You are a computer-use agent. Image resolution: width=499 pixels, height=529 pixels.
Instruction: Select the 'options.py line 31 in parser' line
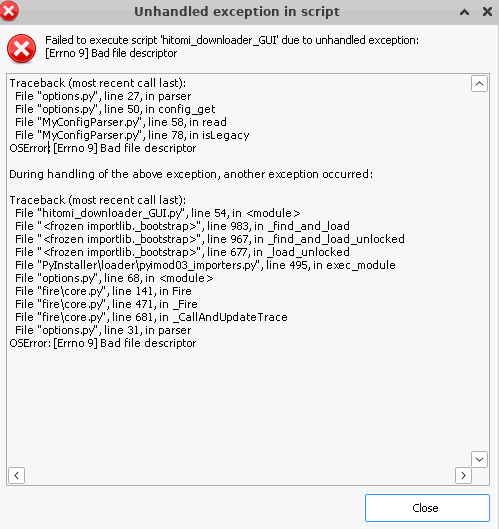click(103, 330)
